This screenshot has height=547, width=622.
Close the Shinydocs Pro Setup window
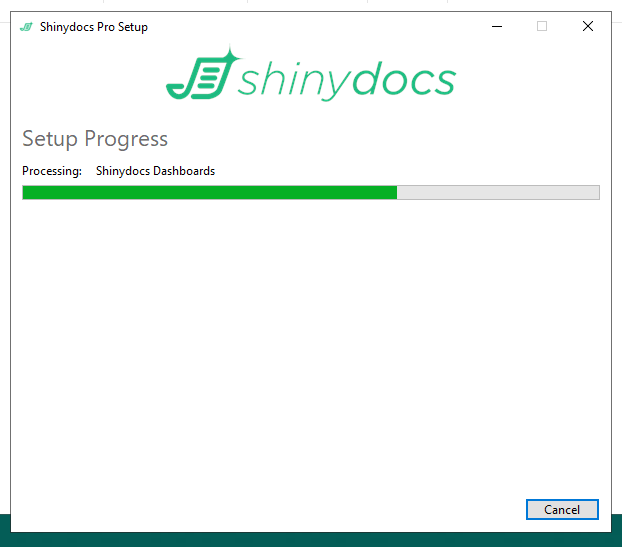(588, 27)
